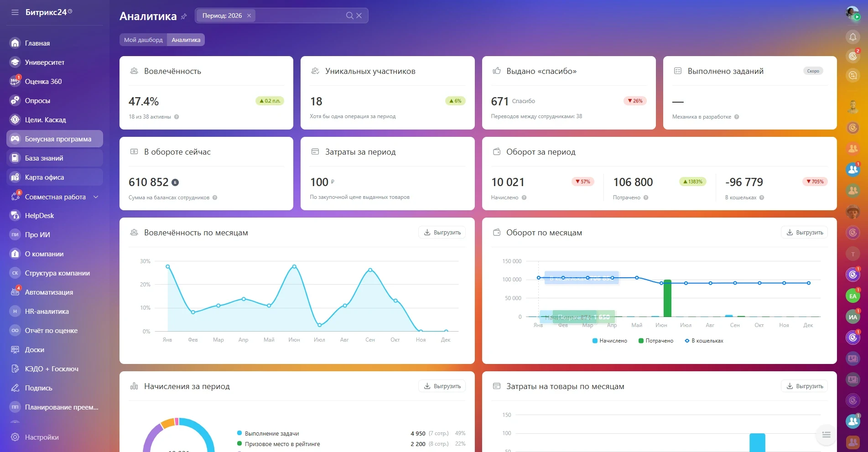
Task: Click the Июн peak point on engagement chart
Action: click(x=294, y=266)
